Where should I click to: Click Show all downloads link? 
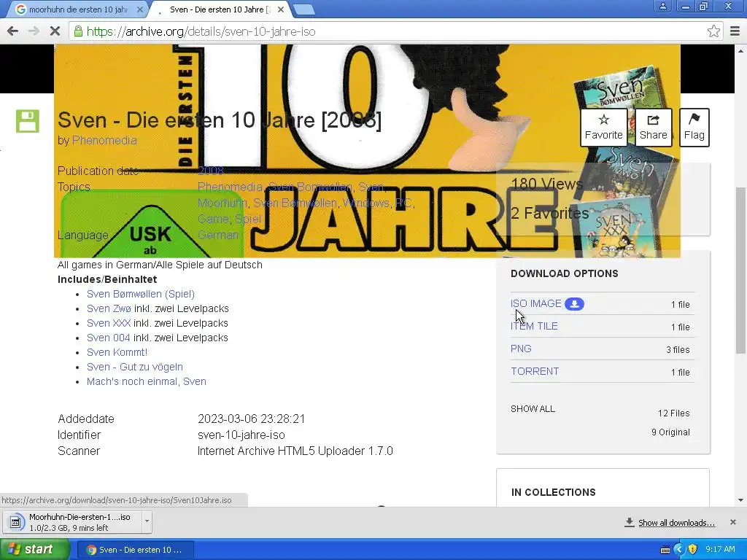(x=676, y=523)
